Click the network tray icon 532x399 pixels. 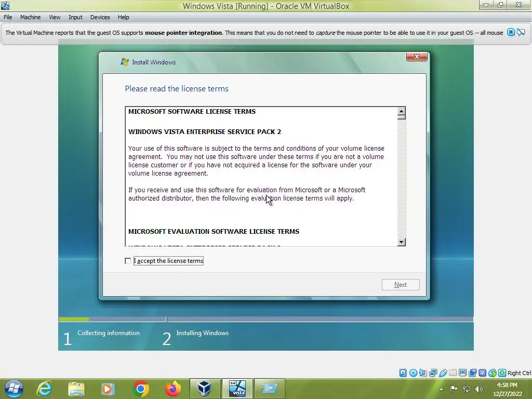(467, 389)
